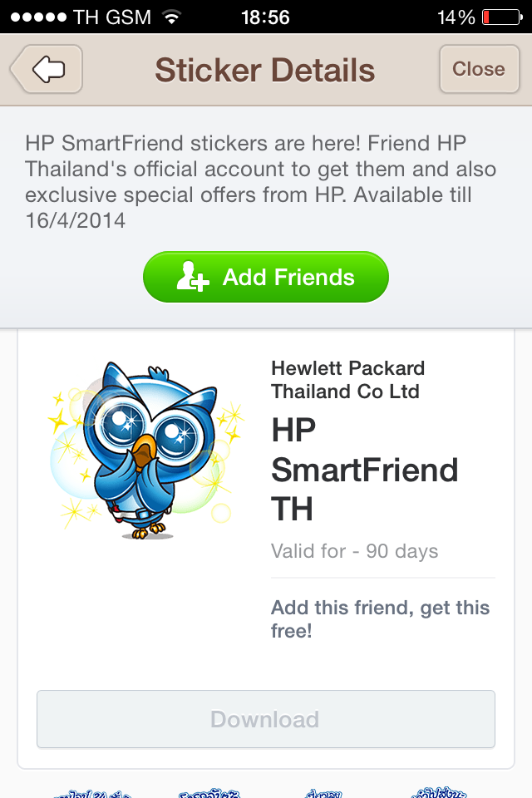Tap the Wi-Fi icon in the status bar

click(x=172, y=16)
